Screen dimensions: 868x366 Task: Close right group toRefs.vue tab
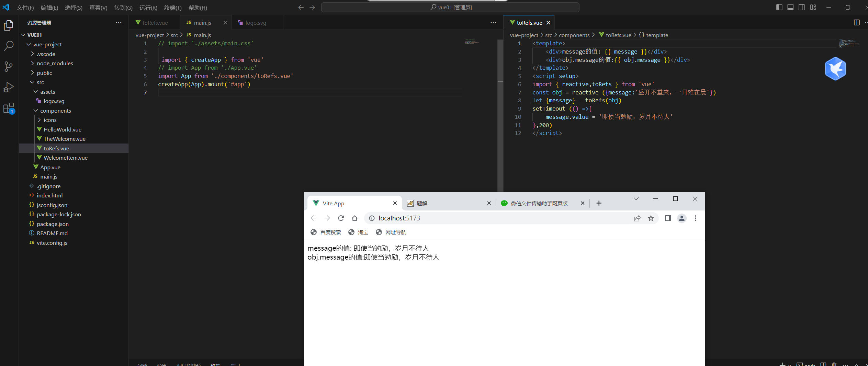click(549, 23)
